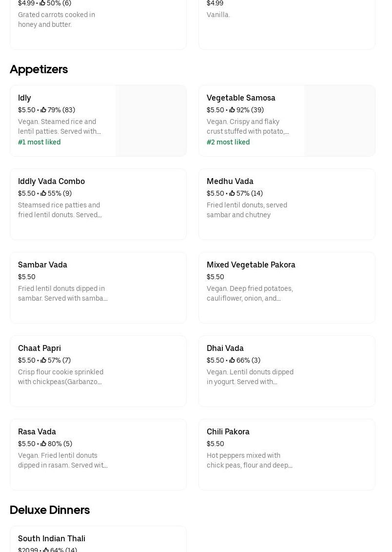Click thumbs-up rating icon for Iddly Vada Combo
The image size is (392, 552).
coord(43,193)
